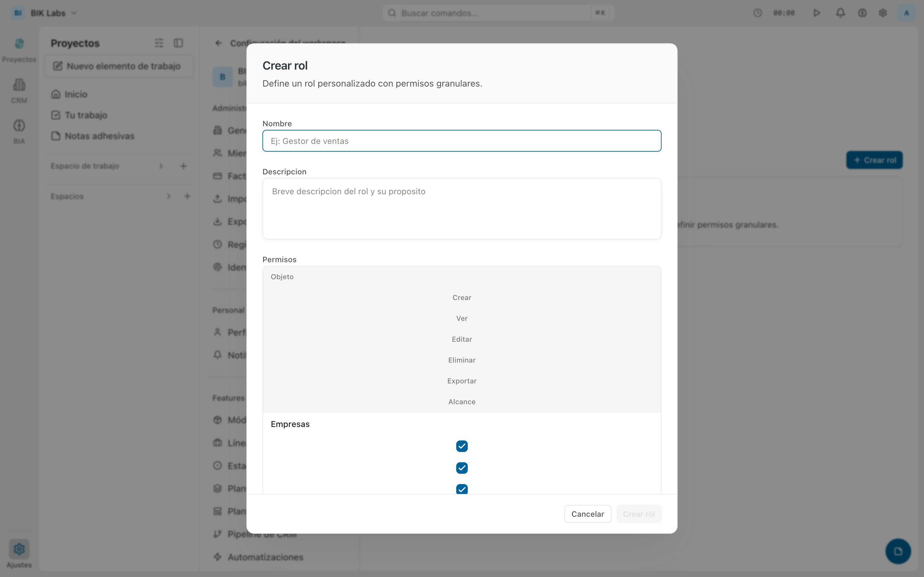This screenshot has height=577, width=924.
Task: Open the top bar settings gear
Action: click(883, 13)
